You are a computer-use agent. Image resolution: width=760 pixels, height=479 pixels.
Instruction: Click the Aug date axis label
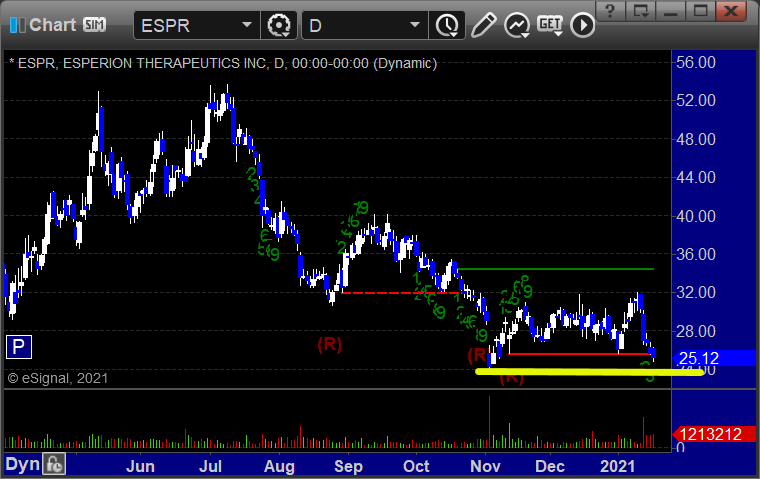(279, 466)
